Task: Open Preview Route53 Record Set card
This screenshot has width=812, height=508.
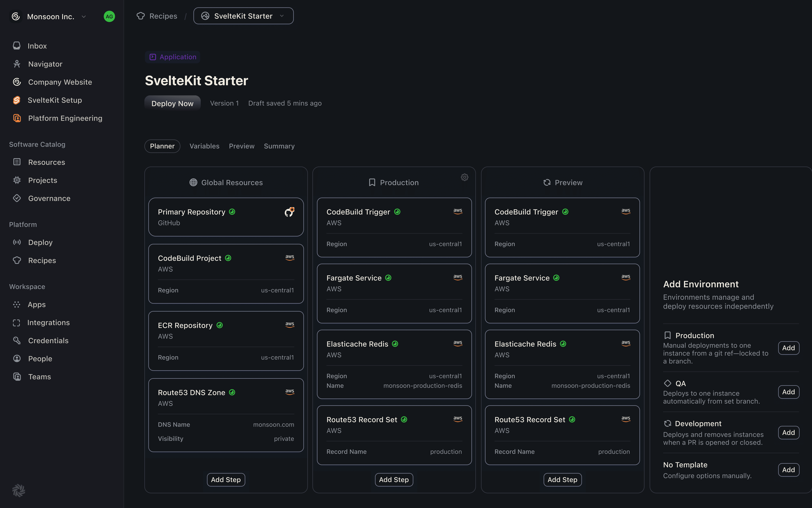Action: click(x=562, y=435)
